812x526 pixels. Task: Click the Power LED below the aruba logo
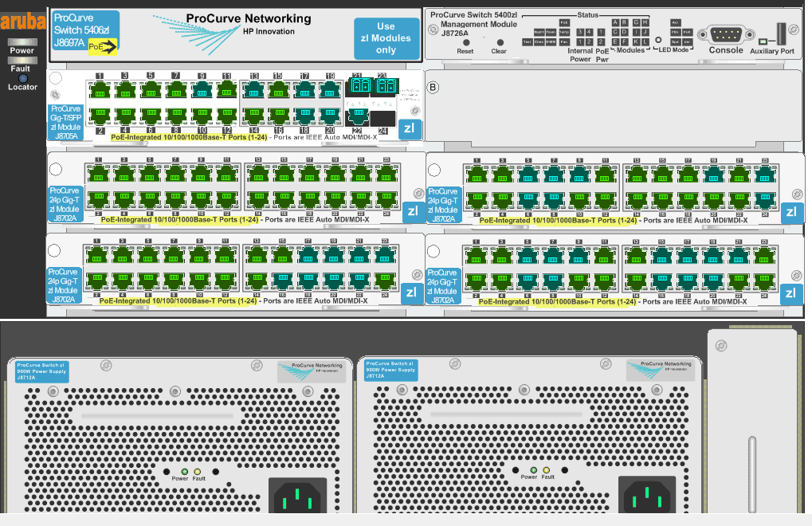(x=22, y=42)
